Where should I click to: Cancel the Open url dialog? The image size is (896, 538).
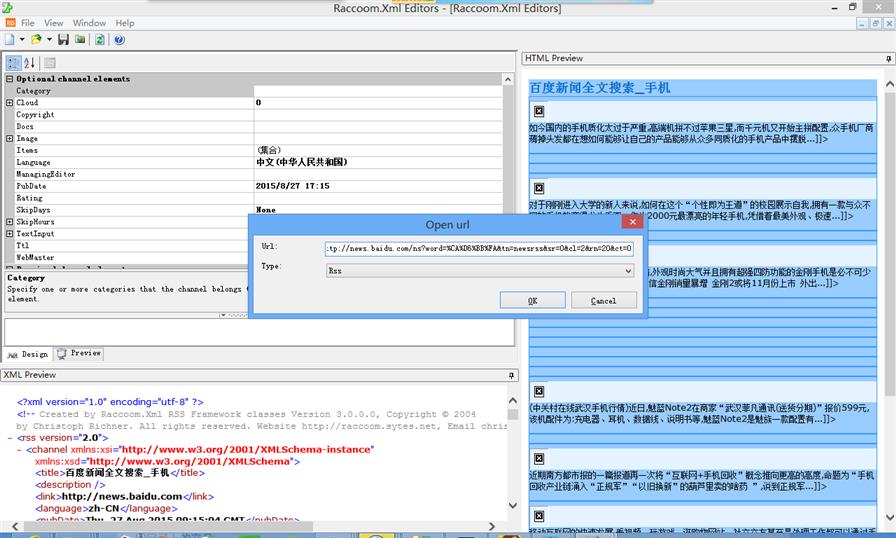[x=603, y=300]
